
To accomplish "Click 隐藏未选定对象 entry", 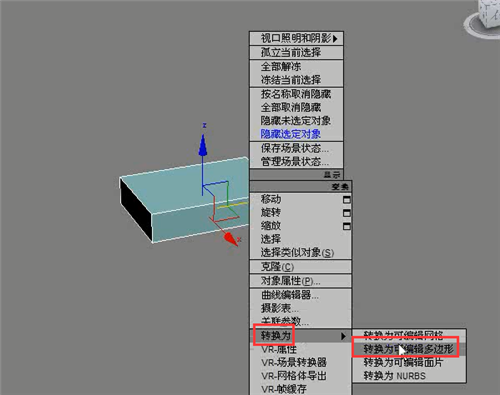I will tap(296, 121).
